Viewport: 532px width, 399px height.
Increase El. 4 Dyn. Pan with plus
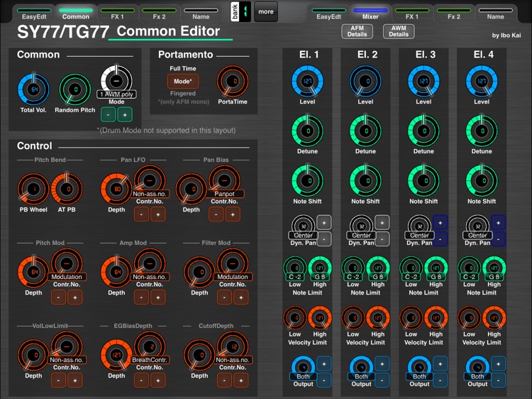coord(499,223)
